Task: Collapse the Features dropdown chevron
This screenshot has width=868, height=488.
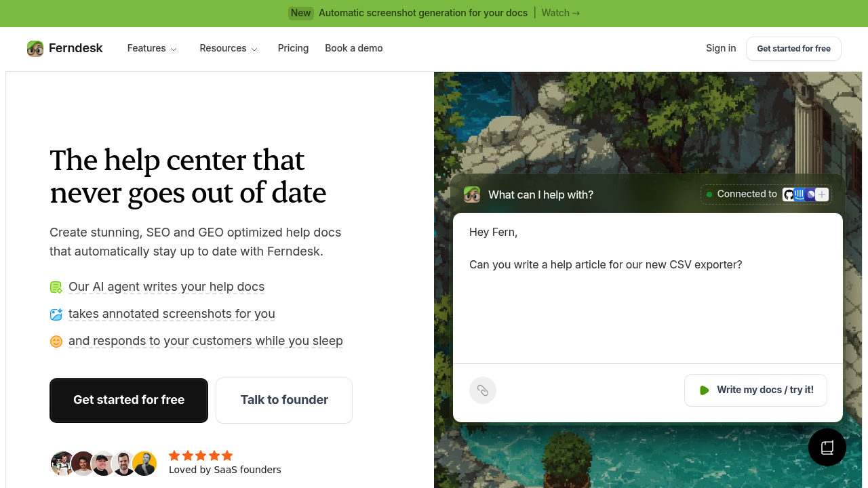Action: [174, 49]
